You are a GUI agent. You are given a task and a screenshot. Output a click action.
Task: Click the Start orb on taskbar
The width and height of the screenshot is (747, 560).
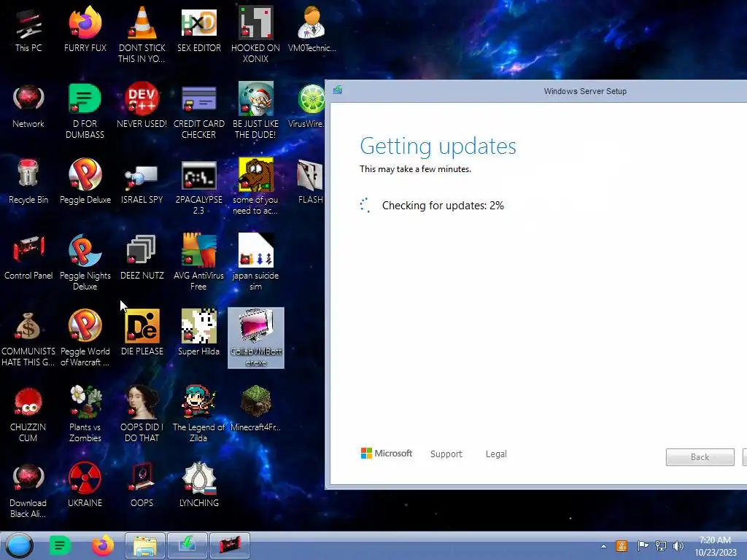point(20,545)
